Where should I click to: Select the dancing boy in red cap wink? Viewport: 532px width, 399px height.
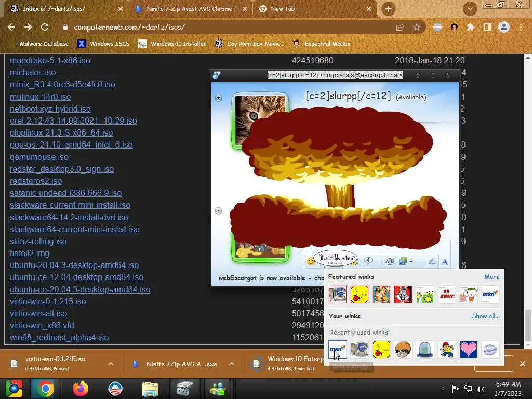pos(446,350)
